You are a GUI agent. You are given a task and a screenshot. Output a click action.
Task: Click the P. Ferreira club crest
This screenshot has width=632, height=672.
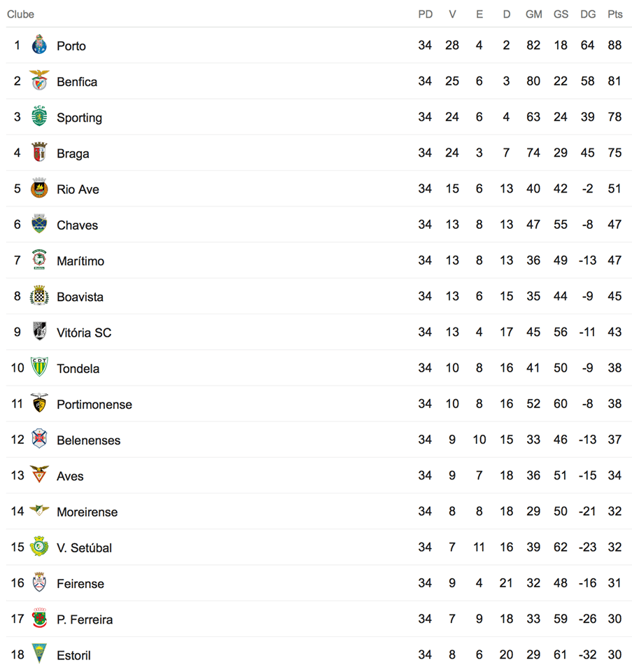(39, 619)
